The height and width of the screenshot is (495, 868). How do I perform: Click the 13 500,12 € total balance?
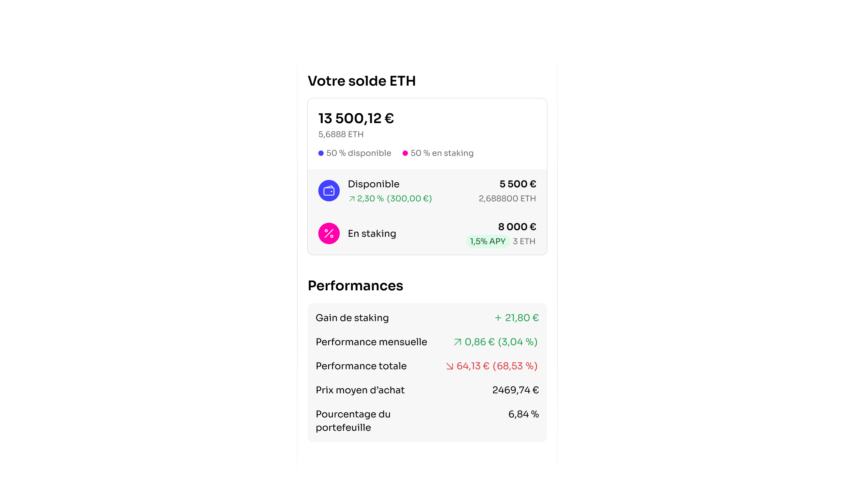(356, 119)
